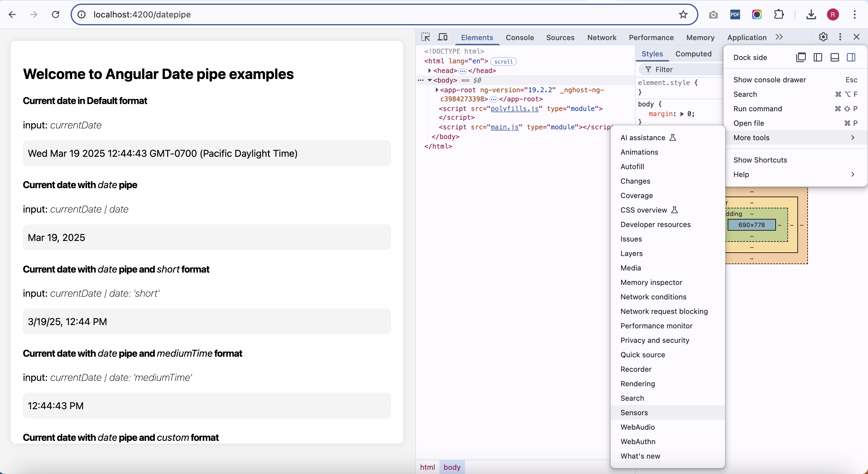
Task: Choose Show console drawer
Action: tap(795, 79)
